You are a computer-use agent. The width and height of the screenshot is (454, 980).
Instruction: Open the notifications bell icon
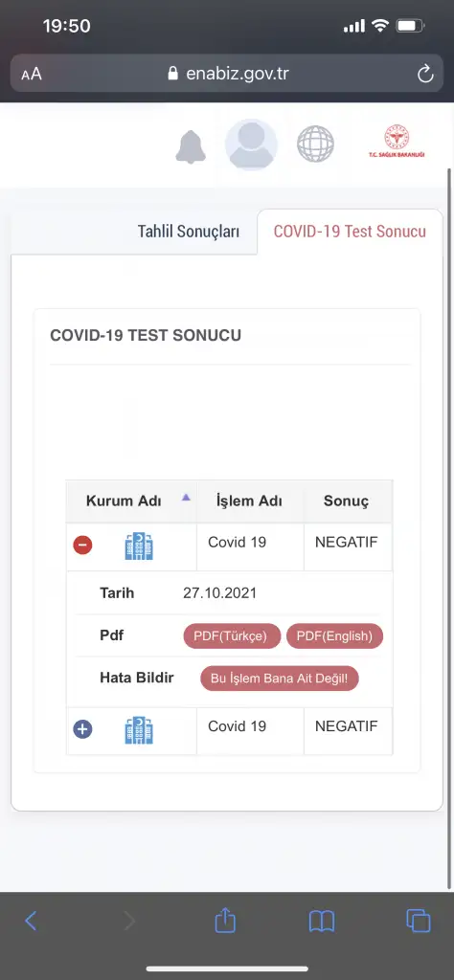191,147
